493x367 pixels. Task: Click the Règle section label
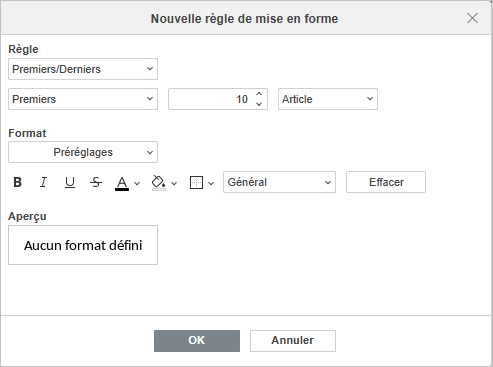(x=23, y=49)
